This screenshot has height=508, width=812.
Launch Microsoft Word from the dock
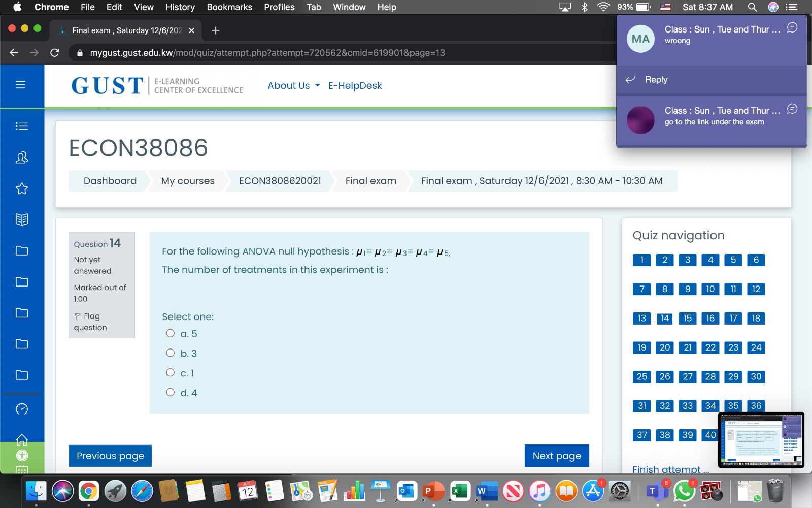[486, 491]
